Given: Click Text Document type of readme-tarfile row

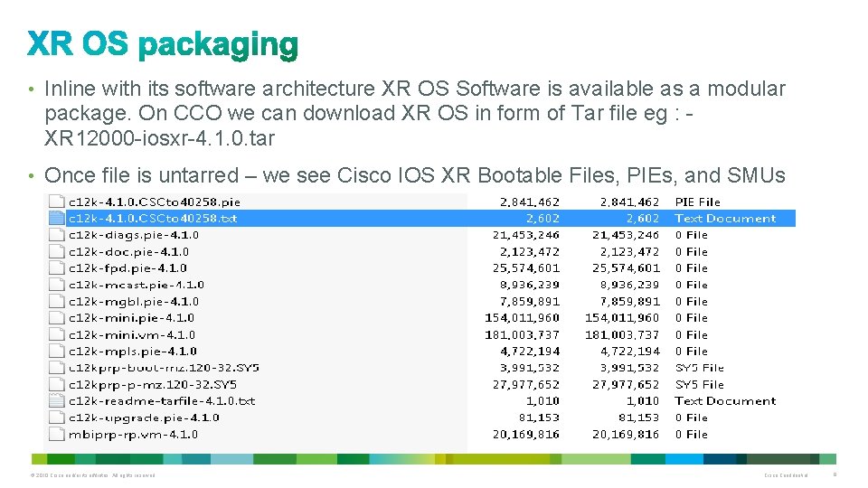Looking at the screenshot, I should point(725,401).
